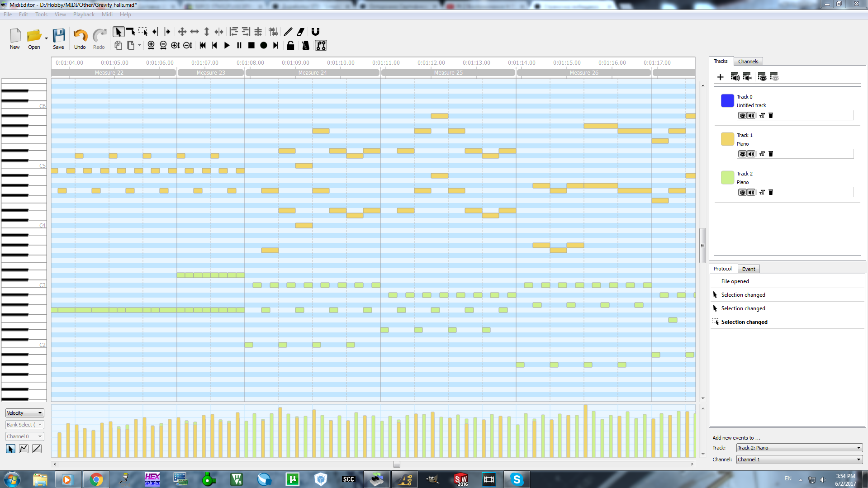Delete Track 1 with trash icon

tap(771, 154)
